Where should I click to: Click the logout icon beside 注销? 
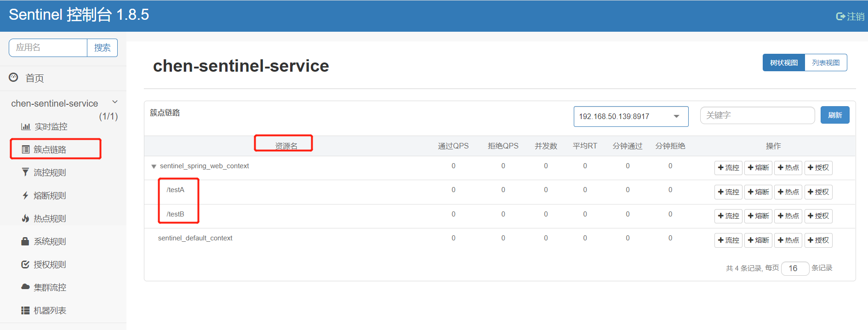click(x=840, y=17)
